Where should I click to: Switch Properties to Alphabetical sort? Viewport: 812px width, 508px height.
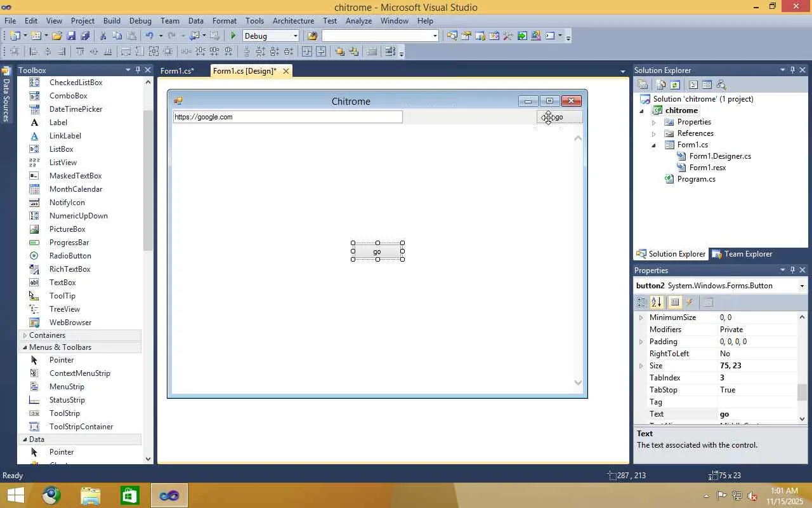click(657, 302)
